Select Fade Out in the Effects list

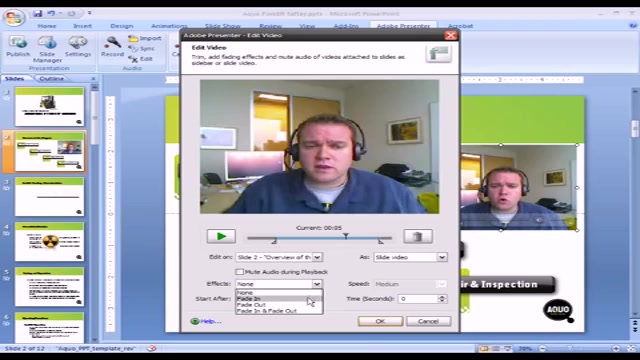tap(279, 305)
